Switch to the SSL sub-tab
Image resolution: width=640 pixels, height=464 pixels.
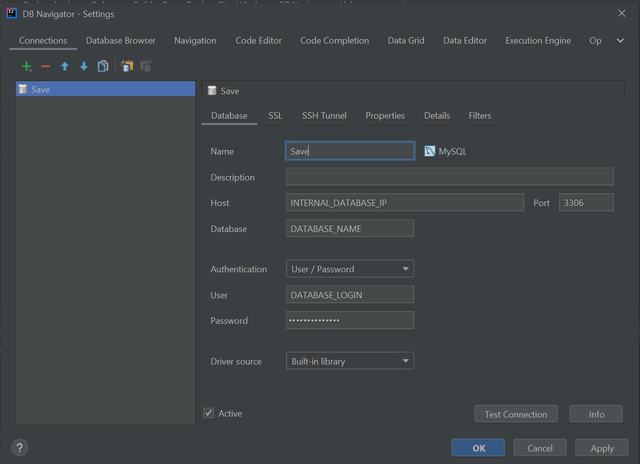[x=275, y=115]
